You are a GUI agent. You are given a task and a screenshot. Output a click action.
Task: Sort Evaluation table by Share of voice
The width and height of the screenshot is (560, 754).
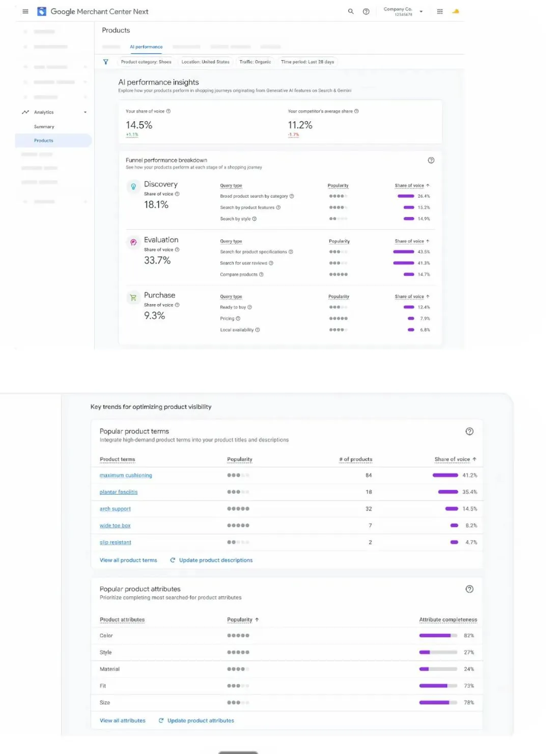412,241
